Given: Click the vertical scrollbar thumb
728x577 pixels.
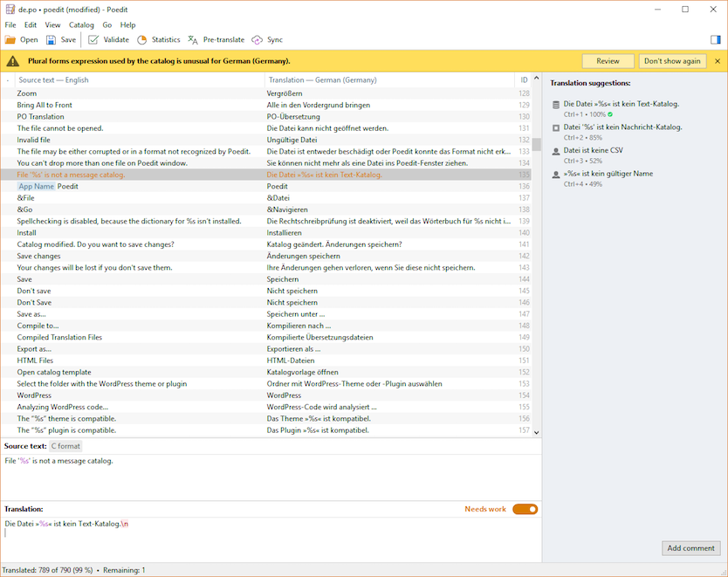Looking at the screenshot, I should click(x=536, y=144).
